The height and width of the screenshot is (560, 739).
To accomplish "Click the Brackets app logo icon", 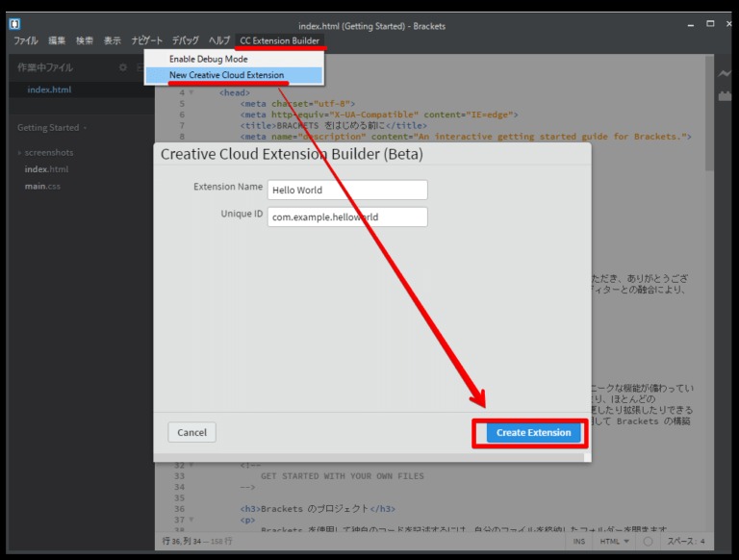I will (15, 24).
